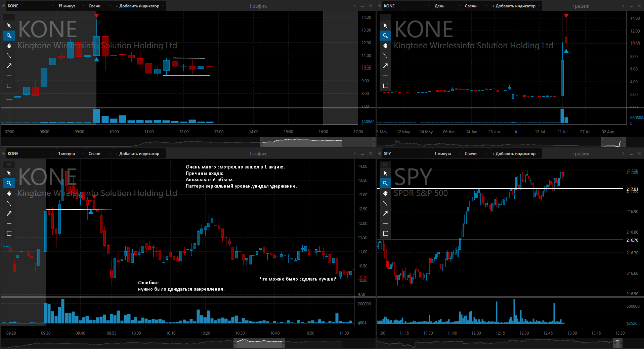
Task: Select the pointer tool in KONE 15-minute chart
Action: click(x=9, y=26)
